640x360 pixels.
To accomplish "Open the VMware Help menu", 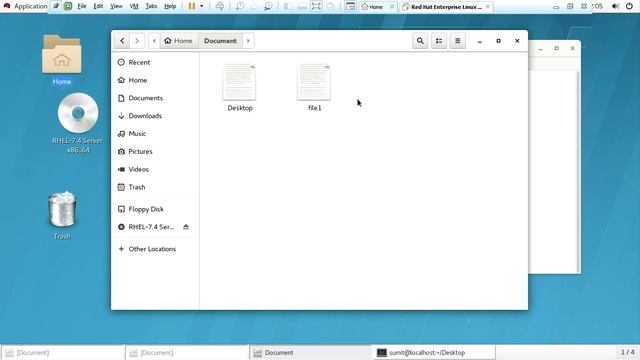I will click(x=170, y=6).
